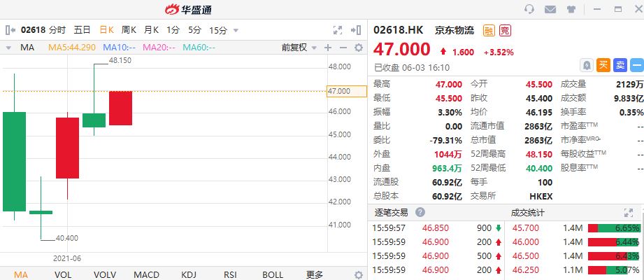Viewport: 644px width, 280px height.
Task: Click 换手率 value 0.35%
Action: pos(632,112)
